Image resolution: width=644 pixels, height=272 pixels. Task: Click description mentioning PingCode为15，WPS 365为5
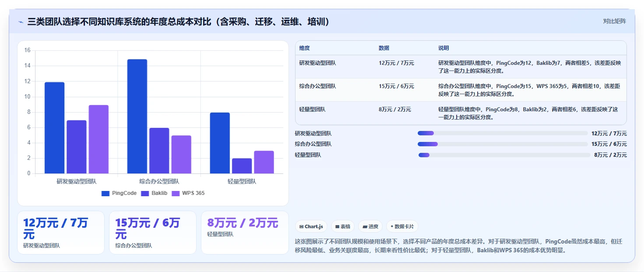coord(529,90)
